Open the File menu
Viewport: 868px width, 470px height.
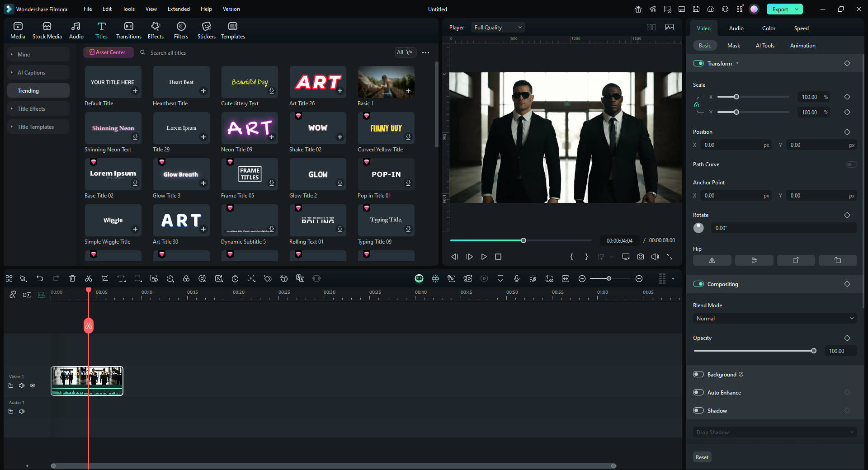[88, 9]
